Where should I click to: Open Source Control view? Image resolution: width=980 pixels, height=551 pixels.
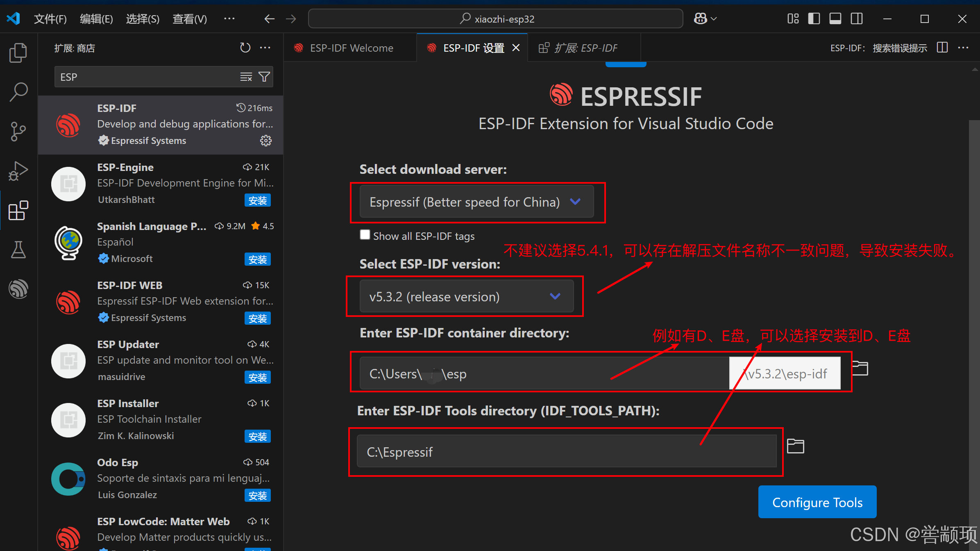(x=18, y=131)
